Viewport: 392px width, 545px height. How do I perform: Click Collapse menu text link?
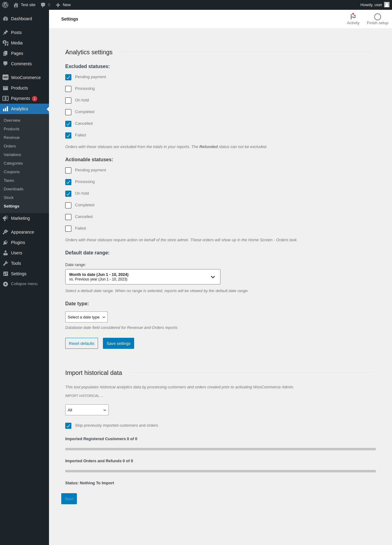click(24, 284)
